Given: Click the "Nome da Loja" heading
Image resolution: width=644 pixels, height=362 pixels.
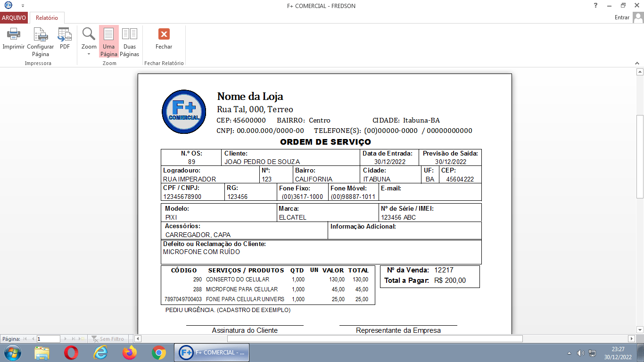Looking at the screenshot, I should coord(250,97).
